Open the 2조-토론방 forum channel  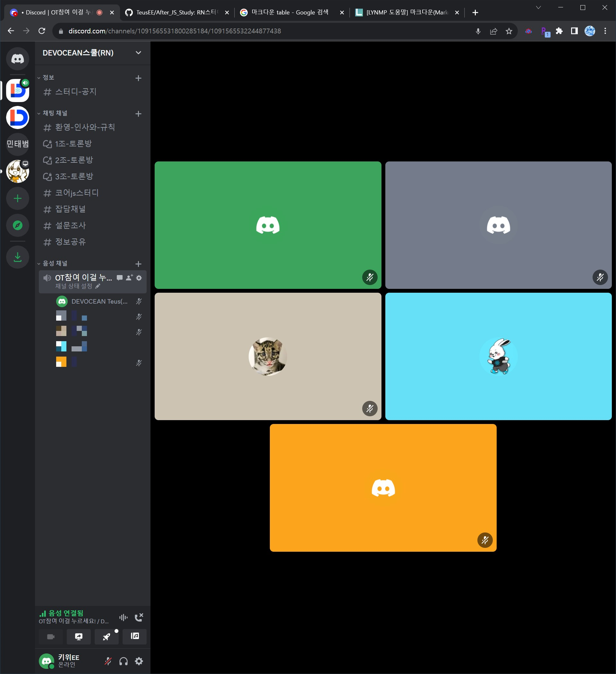pyautogui.click(x=93, y=160)
